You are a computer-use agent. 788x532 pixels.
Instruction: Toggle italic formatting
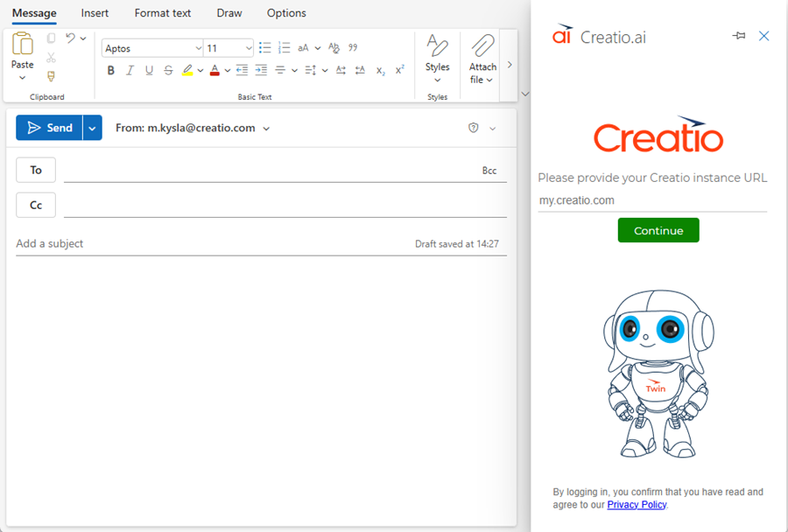tap(130, 70)
